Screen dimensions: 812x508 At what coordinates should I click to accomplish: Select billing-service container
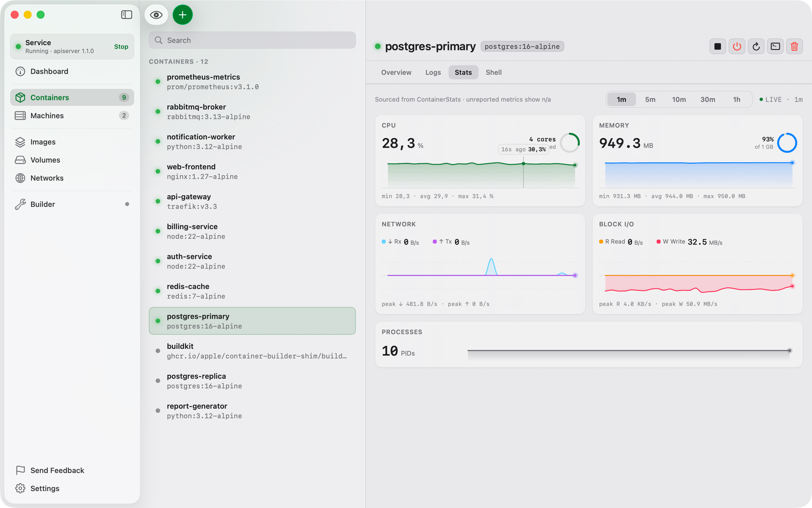[252, 231]
